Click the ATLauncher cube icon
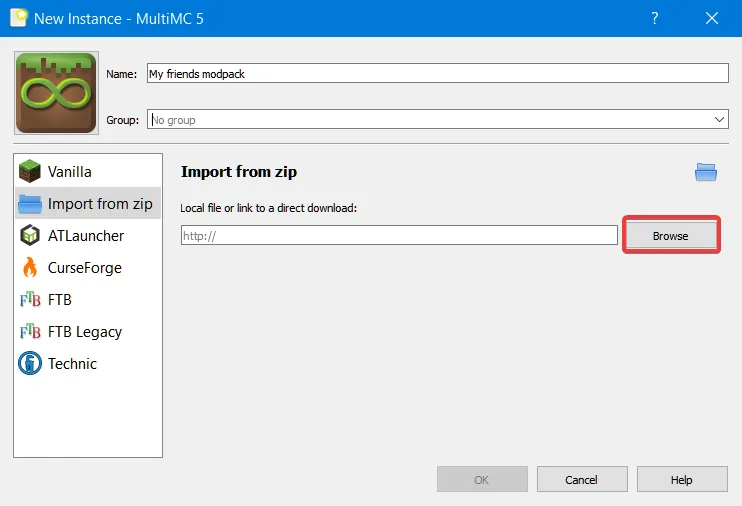The width and height of the screenshot is (742, 506). click(30, 235)
